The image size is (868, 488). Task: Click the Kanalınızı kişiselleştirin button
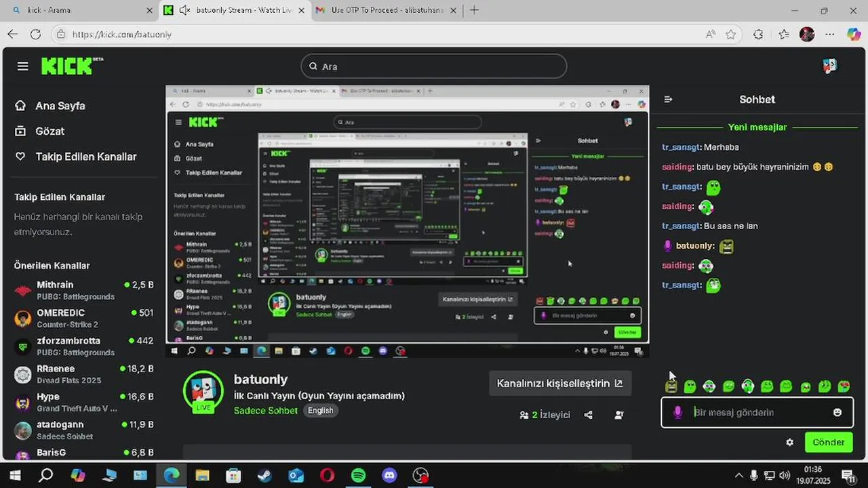[x=560, y=383]
